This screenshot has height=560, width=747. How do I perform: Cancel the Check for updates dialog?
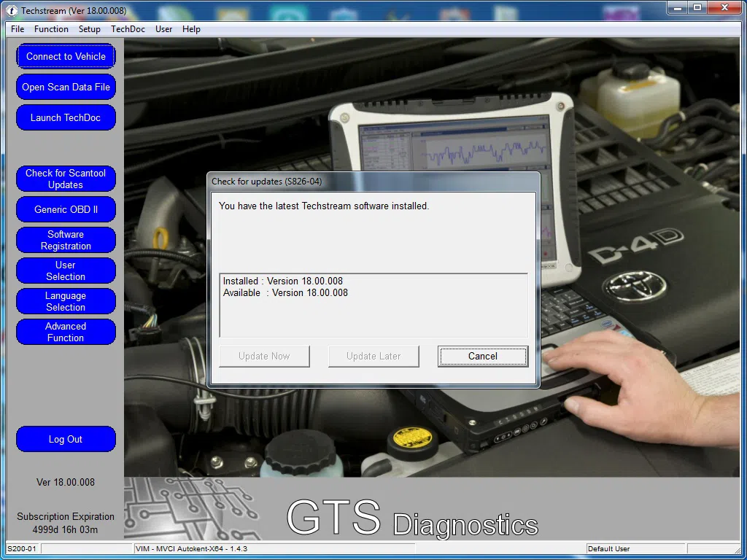(x=483, y=356)
